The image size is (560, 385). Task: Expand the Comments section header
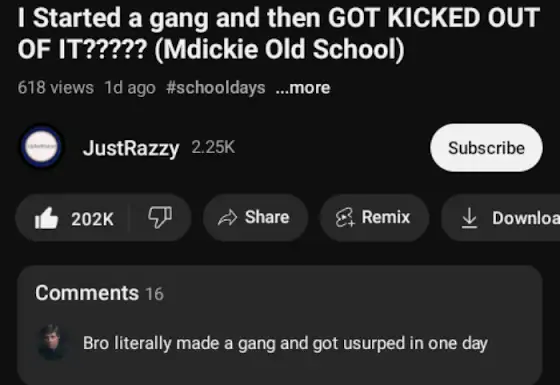point(87,293)
